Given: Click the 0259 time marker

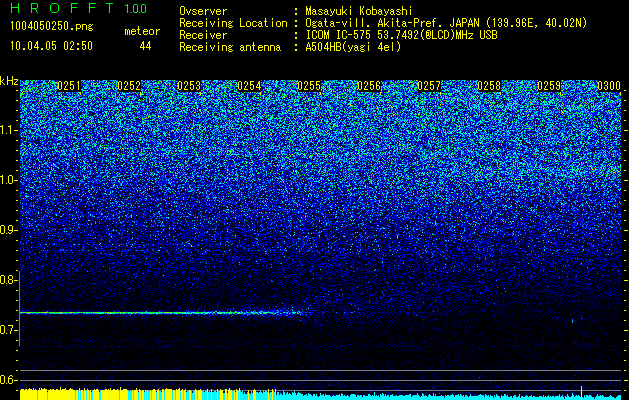Looking at the screenshot, I should 549,86.
